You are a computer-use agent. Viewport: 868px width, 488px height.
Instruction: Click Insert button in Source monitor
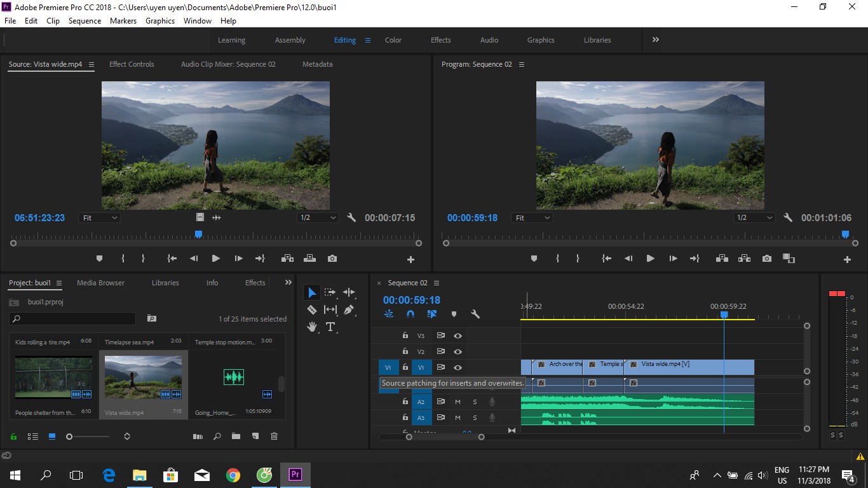click(x=287, y=259)
